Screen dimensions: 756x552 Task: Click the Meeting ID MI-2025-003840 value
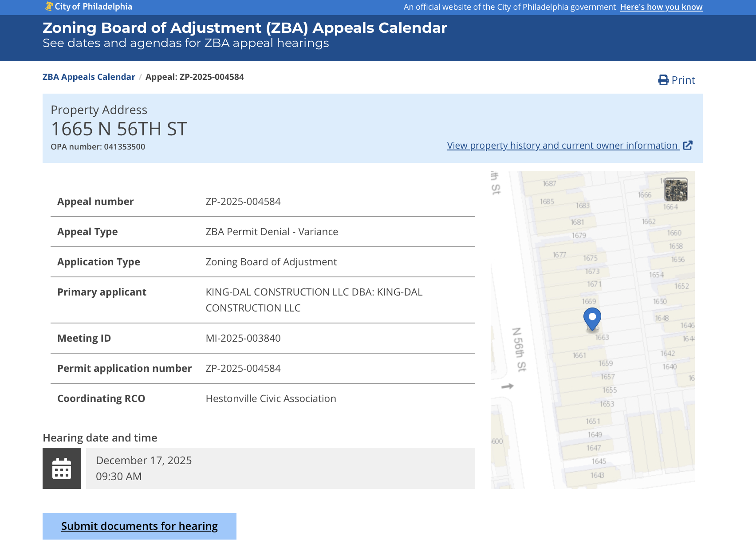tap(243, 338)
